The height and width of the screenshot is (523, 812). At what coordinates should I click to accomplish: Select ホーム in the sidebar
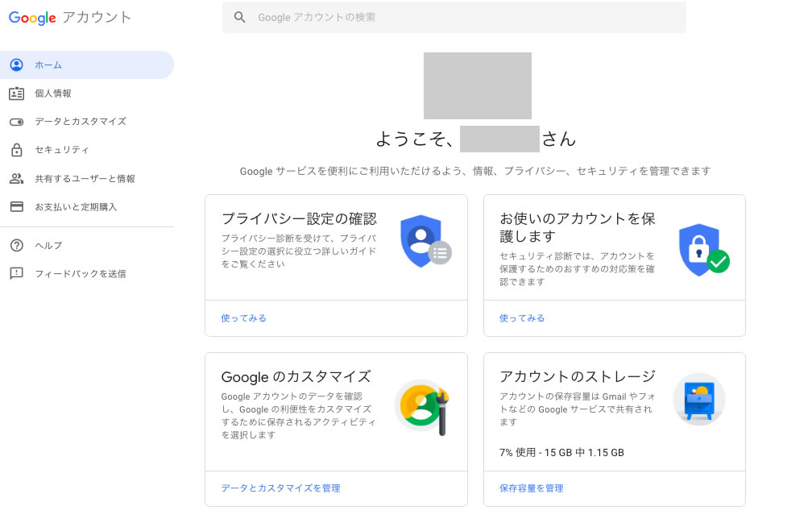click(x=48, y=65)
